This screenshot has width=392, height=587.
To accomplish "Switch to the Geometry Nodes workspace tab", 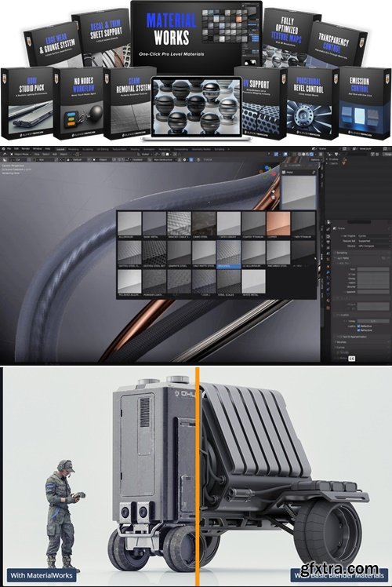I will pos(201,149).
